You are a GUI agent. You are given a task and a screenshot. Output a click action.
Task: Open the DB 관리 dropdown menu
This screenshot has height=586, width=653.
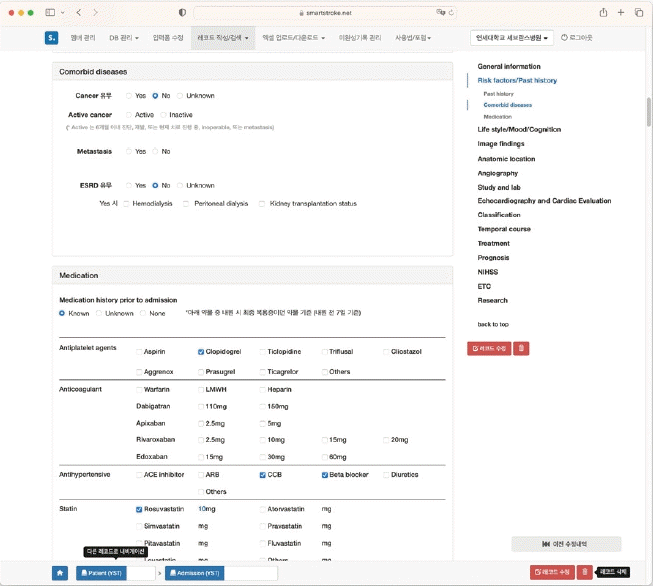tap(124, 38)
